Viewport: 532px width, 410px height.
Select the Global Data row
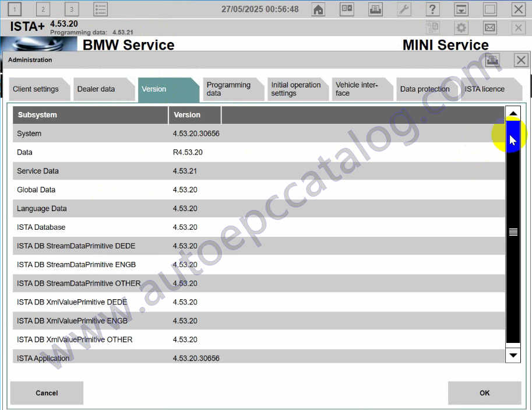pyautogui.click(x=259, y=190)
